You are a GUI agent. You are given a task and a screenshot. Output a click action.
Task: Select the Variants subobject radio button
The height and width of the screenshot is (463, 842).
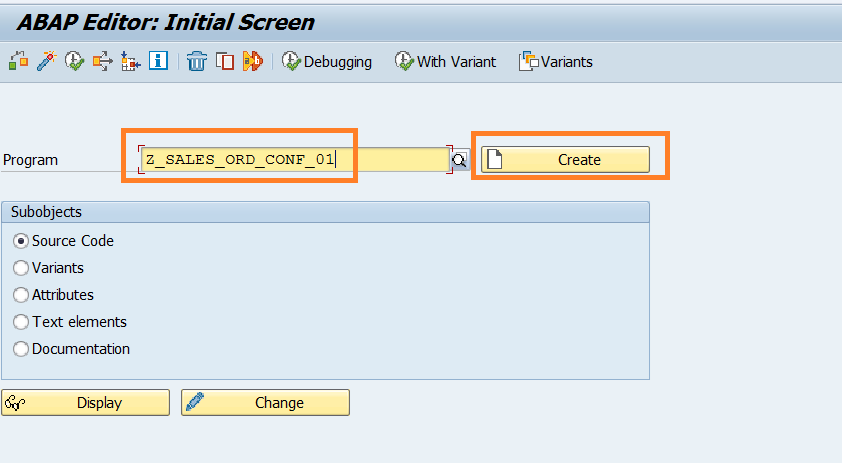[21, 268]
